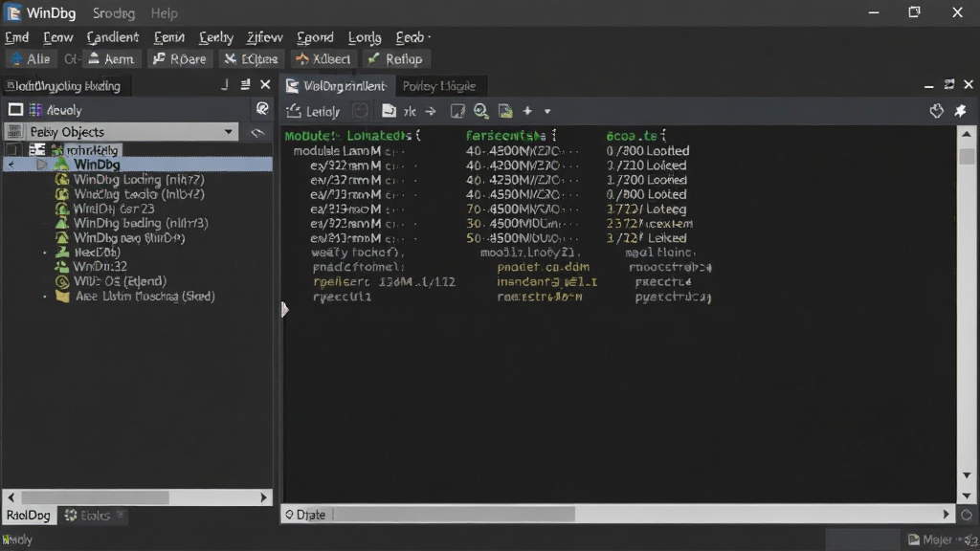Open the dropdown arrow after plus icon
This screenshot has height=551, width=980.
547,112
